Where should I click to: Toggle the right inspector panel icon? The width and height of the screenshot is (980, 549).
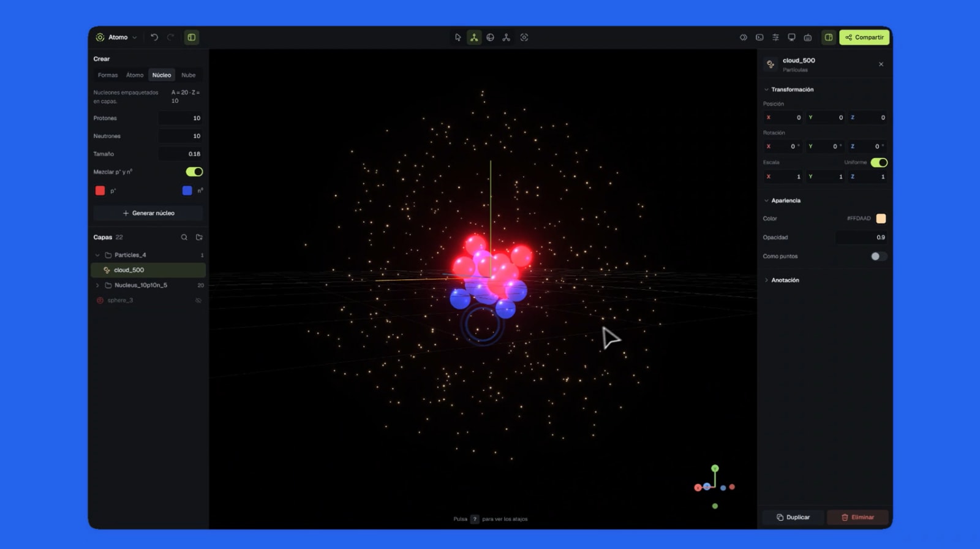click(x=829, y=37)
